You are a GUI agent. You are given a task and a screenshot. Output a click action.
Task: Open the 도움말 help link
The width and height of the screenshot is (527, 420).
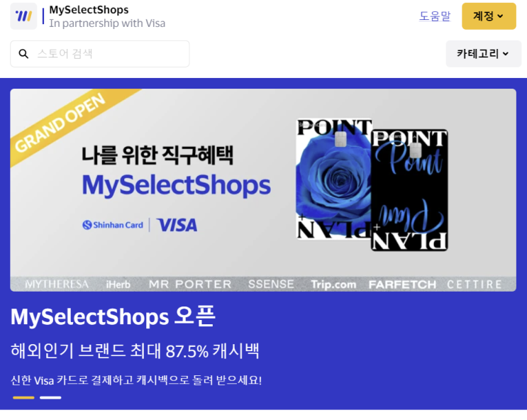click(x=435, y=16)
